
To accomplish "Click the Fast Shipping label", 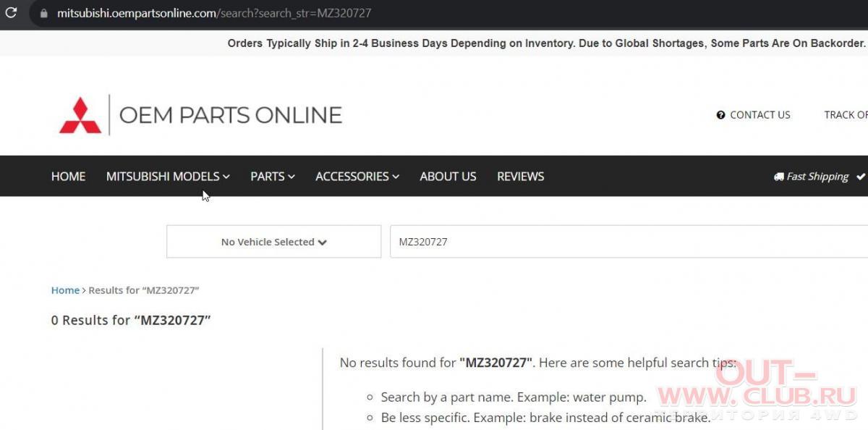I will point(817,176).
